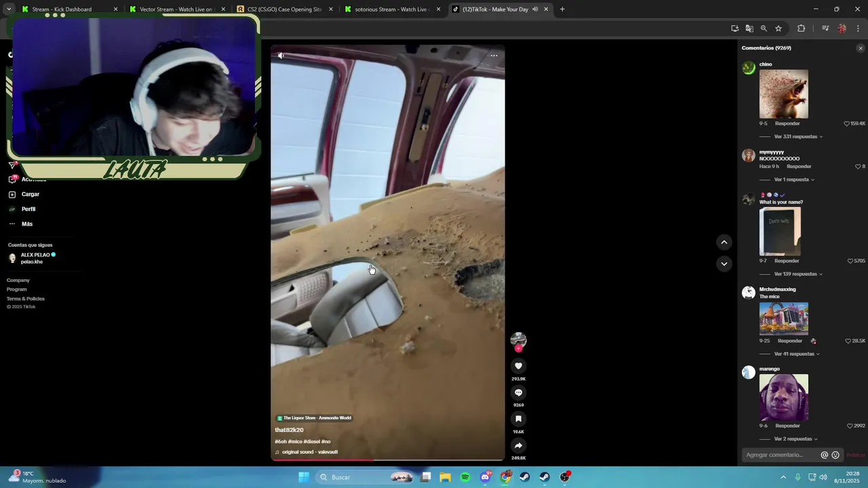Reply to mymyyyyy's comment with Responder
Image resolution: width=868 pixels, height=488 pixels.
[799, 166]
